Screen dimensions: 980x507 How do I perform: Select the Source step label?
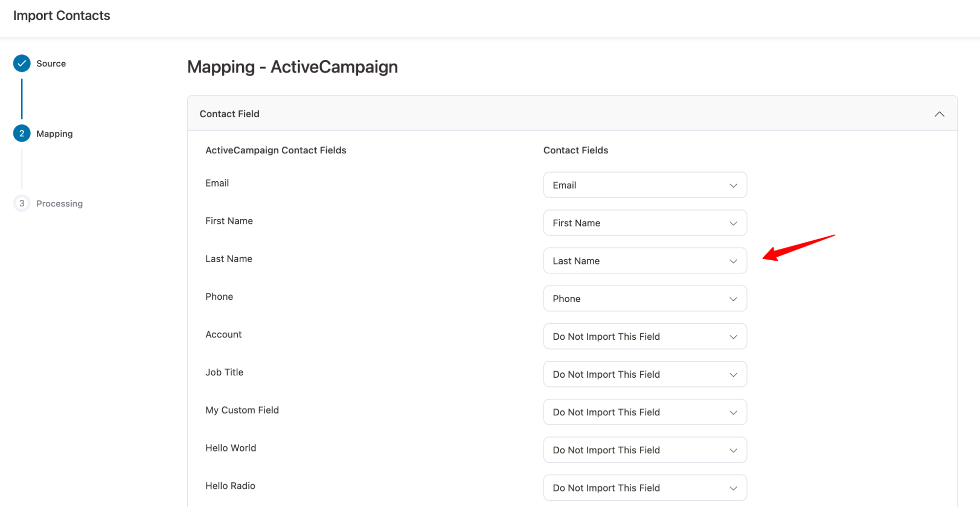click(x=51, y=64)
